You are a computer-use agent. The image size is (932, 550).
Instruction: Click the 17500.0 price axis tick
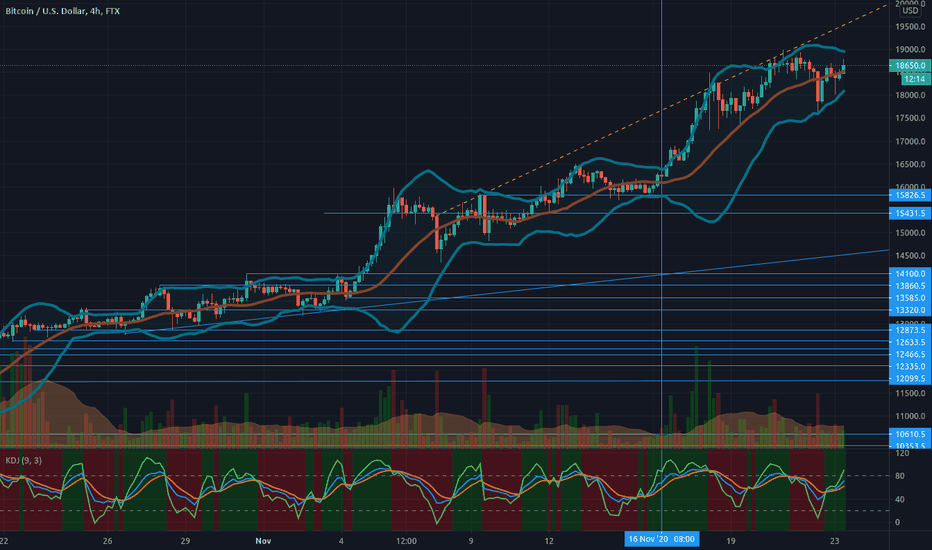coord(910,118)
